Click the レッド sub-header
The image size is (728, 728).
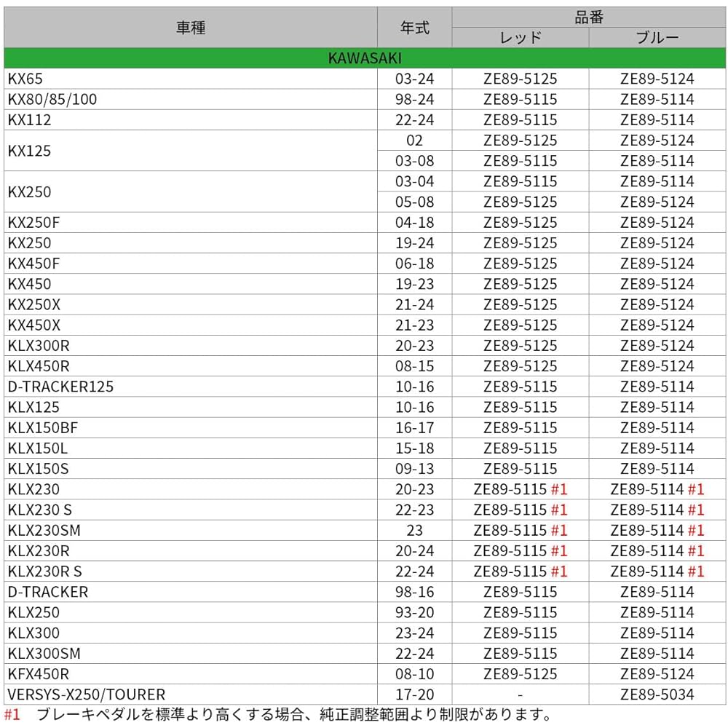tap(520, 38)
